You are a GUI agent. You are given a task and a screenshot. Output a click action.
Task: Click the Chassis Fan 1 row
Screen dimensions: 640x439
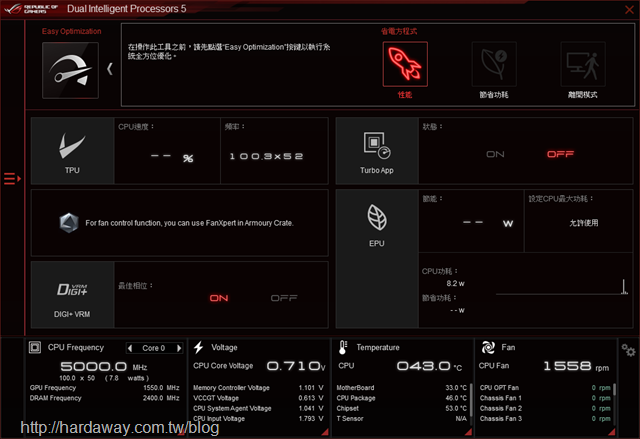click(545, 398)
